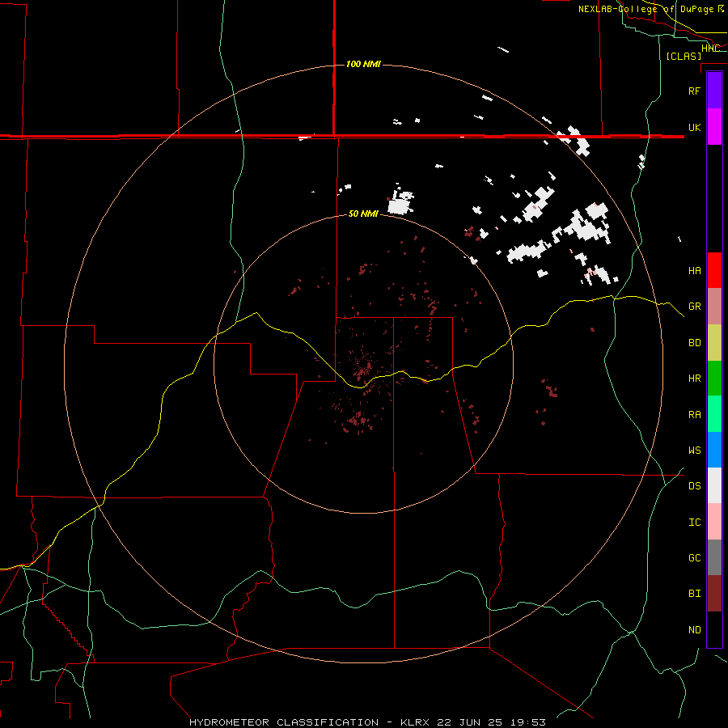The height and width of the screenshot is (728, 728).
Task: Click the UK legend label
Action: coord(694,127)
